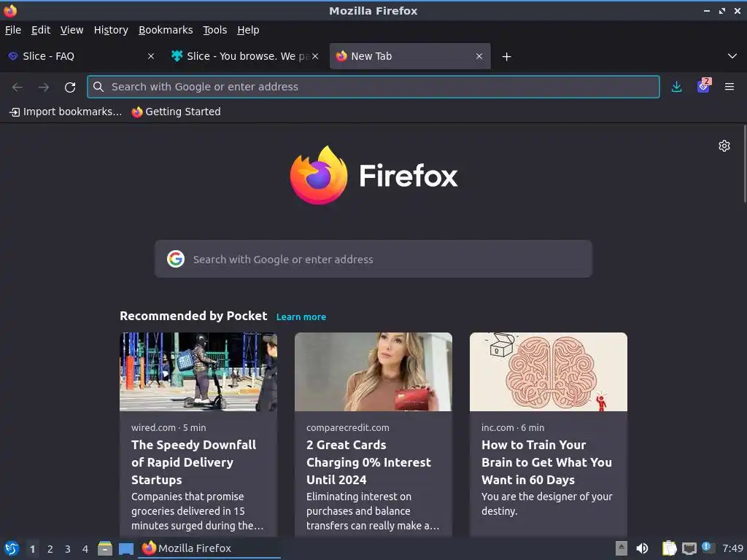This screenshot has height=560, width=747.
Task: Close the Slice - You browse tab
Action: coord(315,56)
